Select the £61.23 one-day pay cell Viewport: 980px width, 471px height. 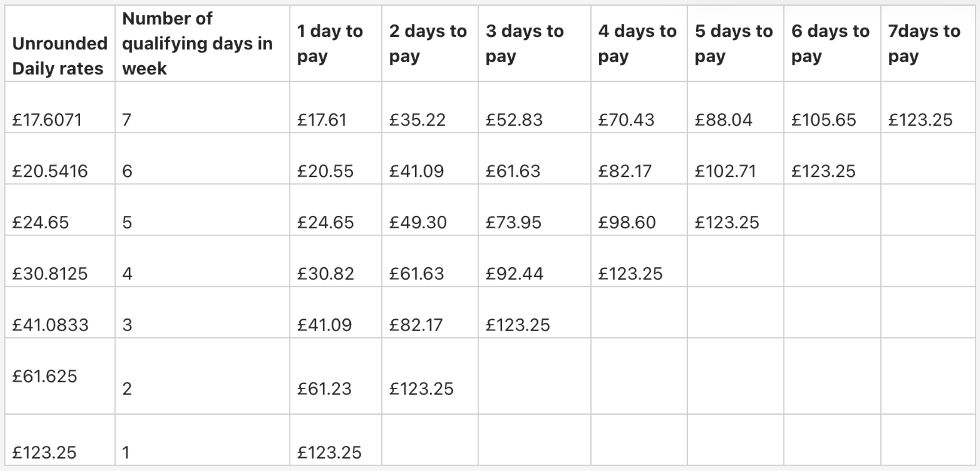pos(336,376)
